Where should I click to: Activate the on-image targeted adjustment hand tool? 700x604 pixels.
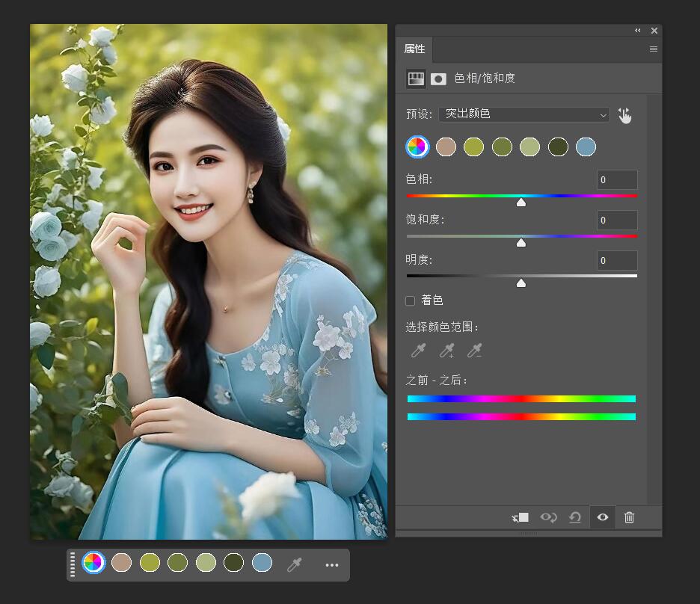point(625,114)
